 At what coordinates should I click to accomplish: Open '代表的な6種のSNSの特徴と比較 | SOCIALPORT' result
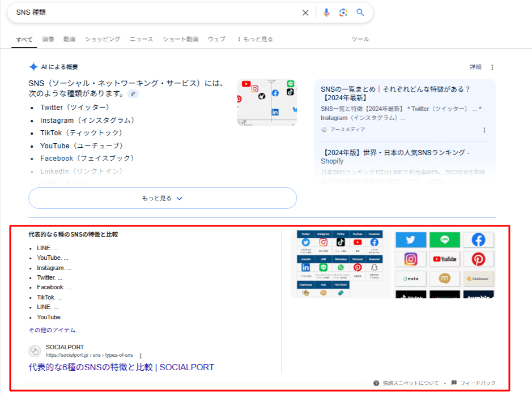coord(121,367)
